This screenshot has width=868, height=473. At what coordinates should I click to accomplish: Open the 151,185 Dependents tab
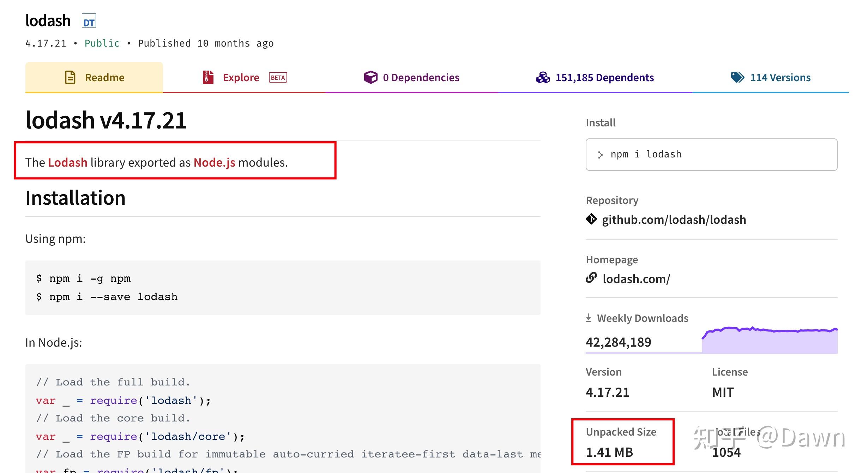(x=604, y=77)
